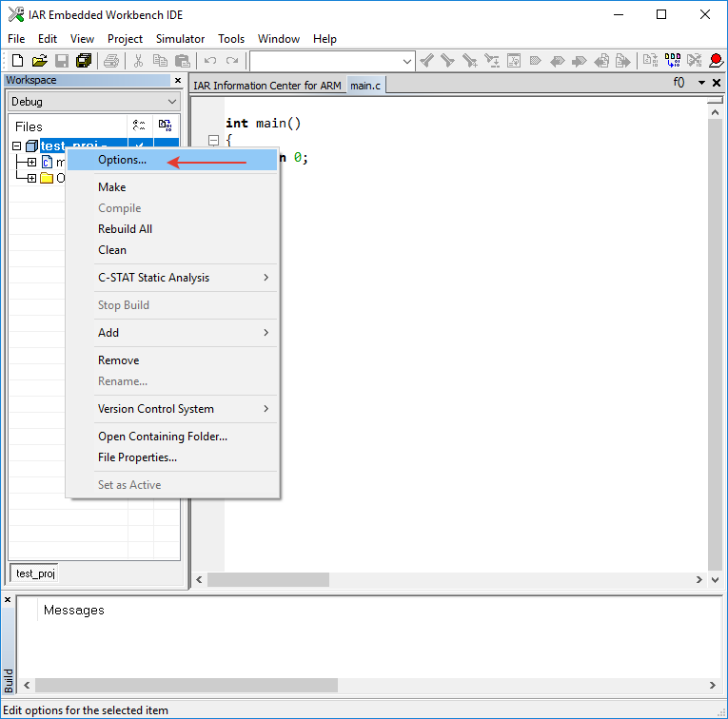Close the Workspace panel

point(177,81)
